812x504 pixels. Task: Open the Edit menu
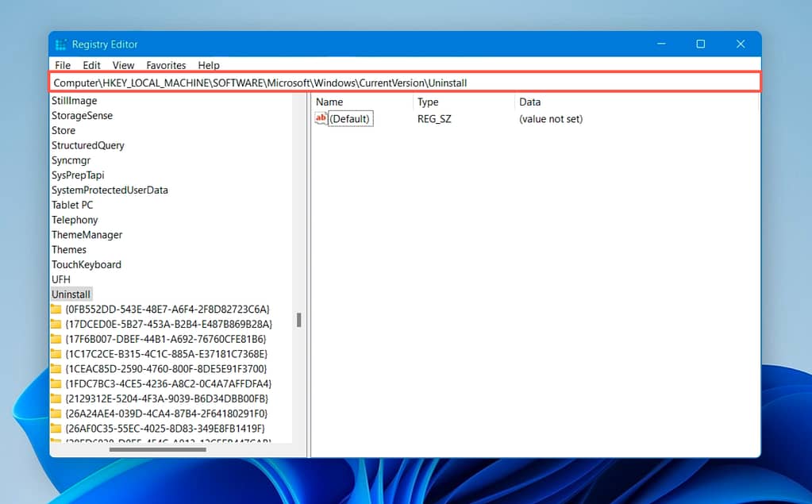[x=91, y=65]
